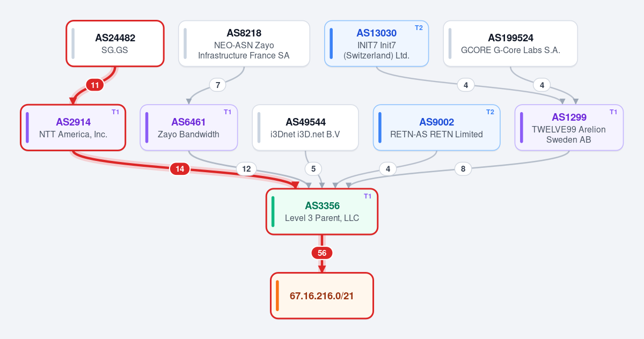Viewport: 644px width, 339px height.
Task: Select the AS6461 Zayo Bandwidth node
Action: 188,128
